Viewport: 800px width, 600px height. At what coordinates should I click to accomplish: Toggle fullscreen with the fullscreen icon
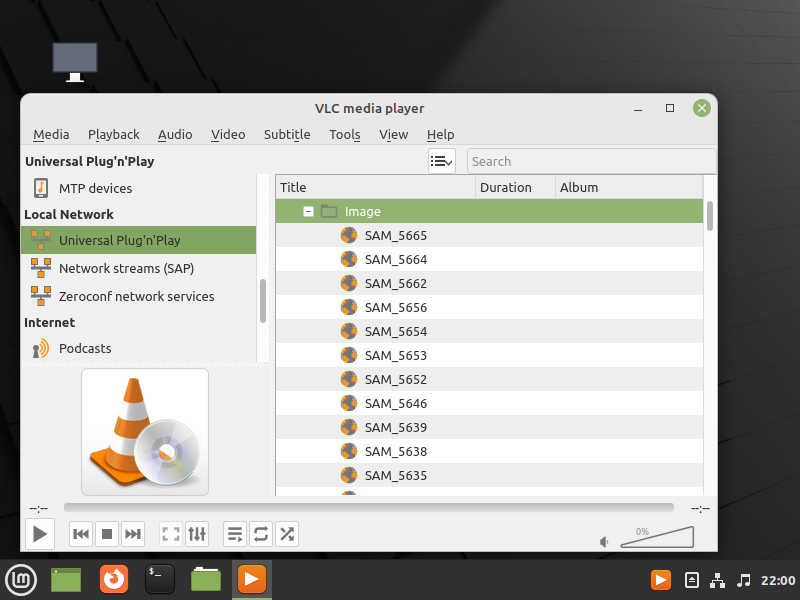(170, 534)
